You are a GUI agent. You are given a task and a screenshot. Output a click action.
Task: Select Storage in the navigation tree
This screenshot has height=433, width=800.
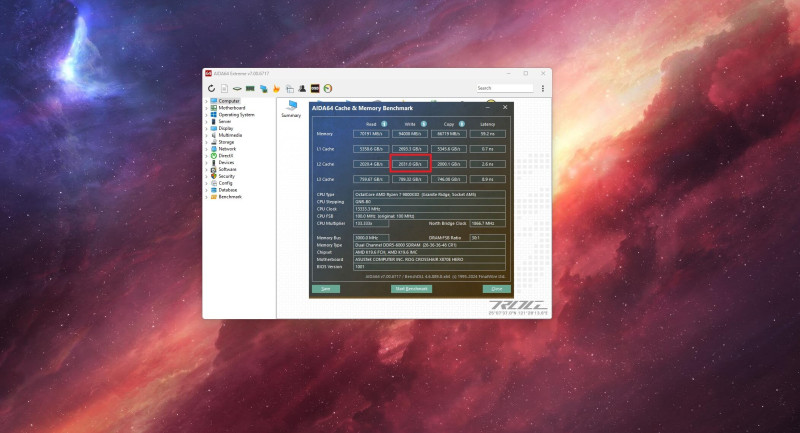[226, 142]
